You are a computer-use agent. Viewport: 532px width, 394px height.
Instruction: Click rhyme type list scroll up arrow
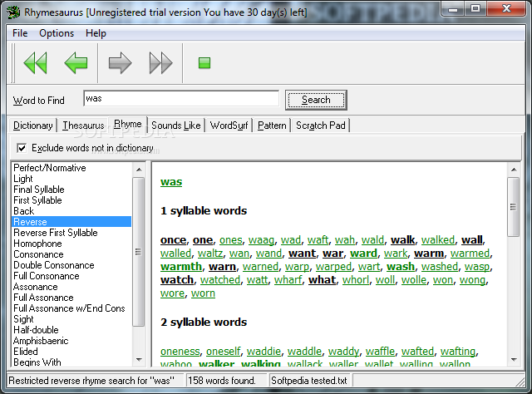click(x=139, y=169)
